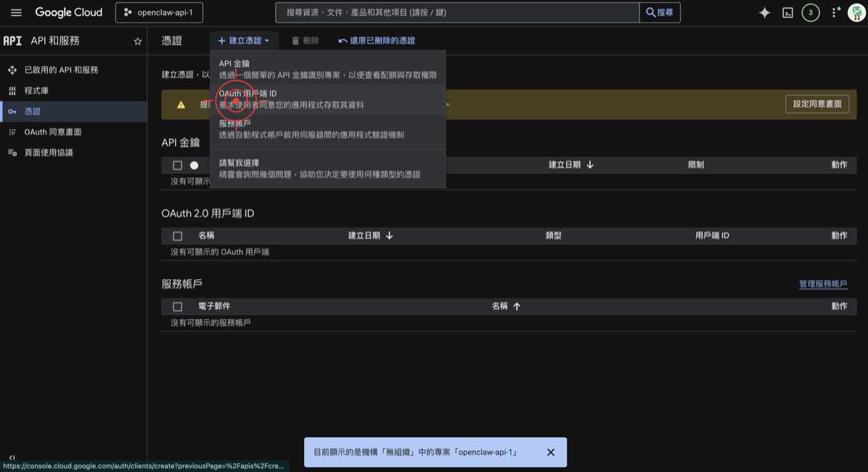Open the 建立憑證 dropdown
868x472 pixels.
coord(244,41)
